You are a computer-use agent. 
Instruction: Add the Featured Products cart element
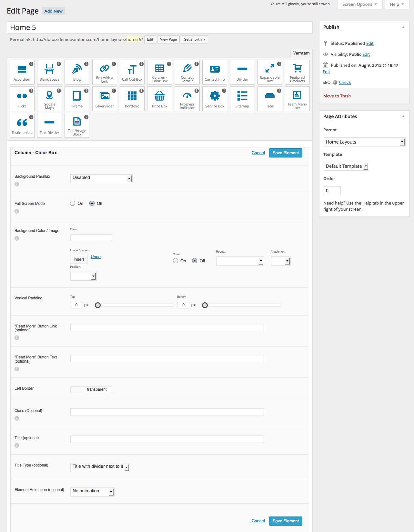[x=297, y=72]
